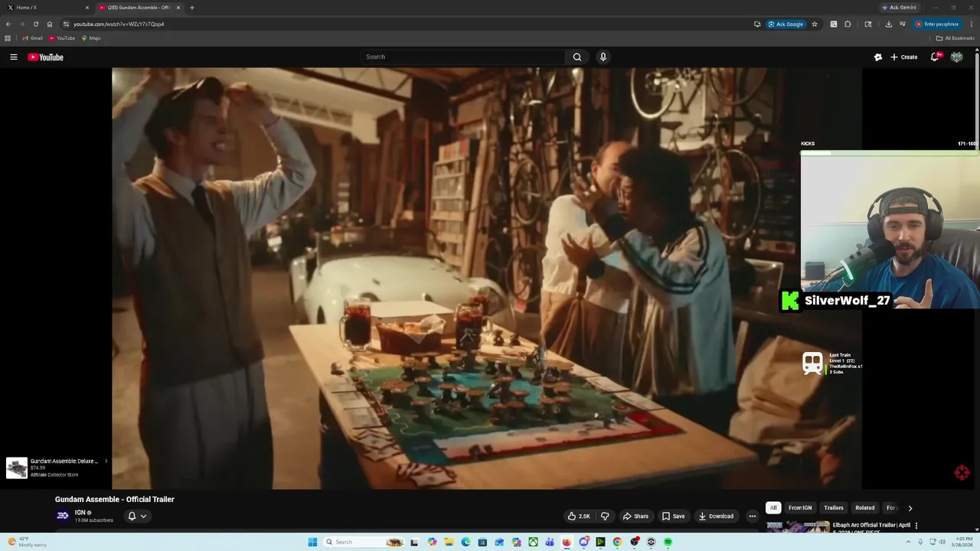The image size is (980, 551).
Task: Open Maps bookmark
Action: (91, 38)
